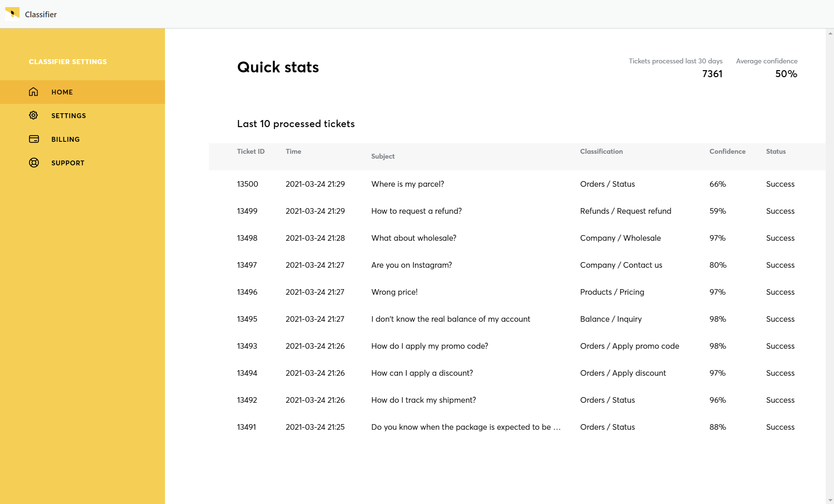834x504 pixels.
Task: Click 'Orders / Apply promo code' classification
Action: click(630, 346)
